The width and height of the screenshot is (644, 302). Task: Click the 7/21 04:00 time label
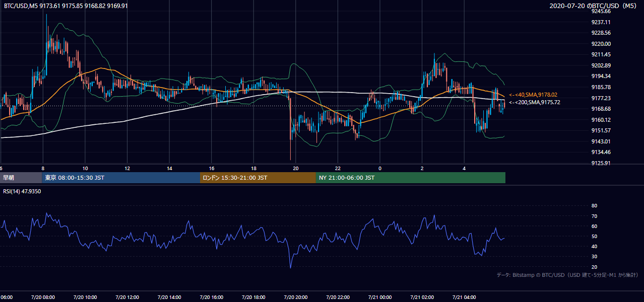pos(464,297)
